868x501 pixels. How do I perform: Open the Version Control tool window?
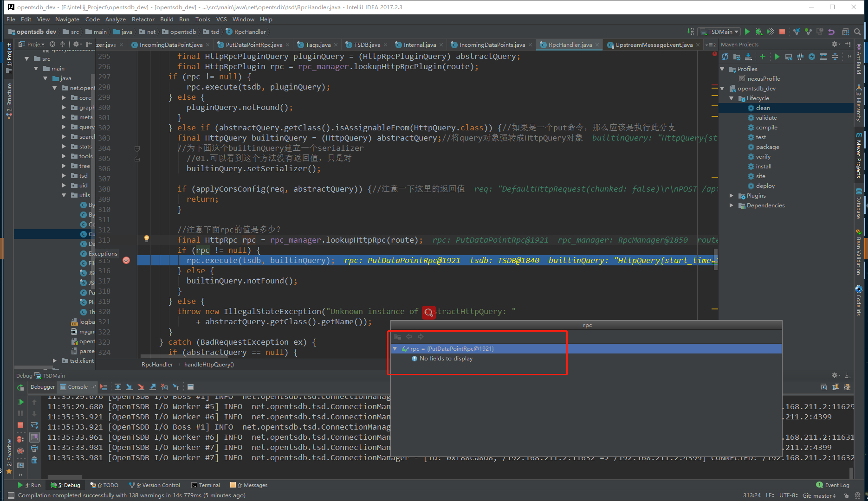pos(155,485)
